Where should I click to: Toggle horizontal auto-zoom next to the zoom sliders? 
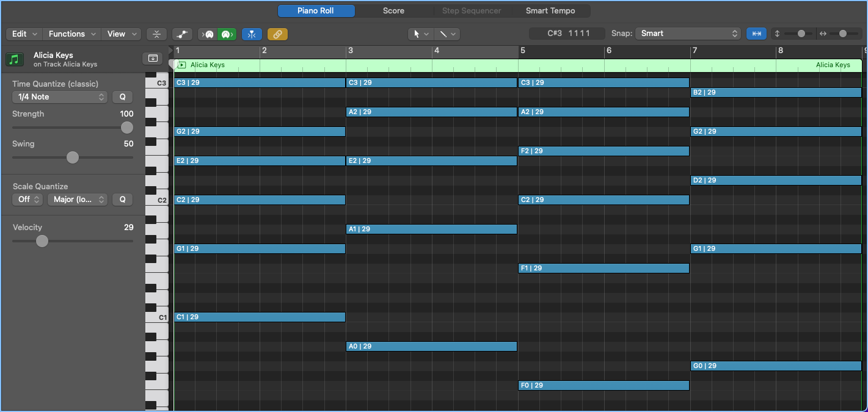tap(756, 34)
